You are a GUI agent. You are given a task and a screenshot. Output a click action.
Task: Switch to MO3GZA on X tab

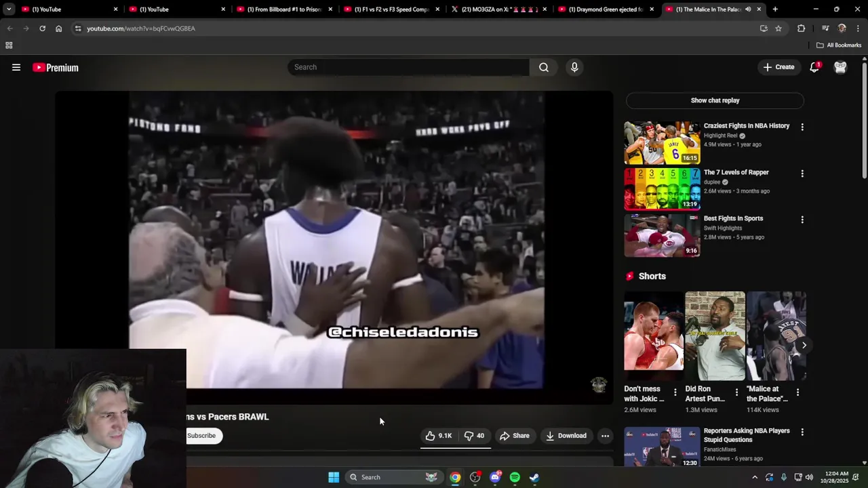(x=498, y=9)
